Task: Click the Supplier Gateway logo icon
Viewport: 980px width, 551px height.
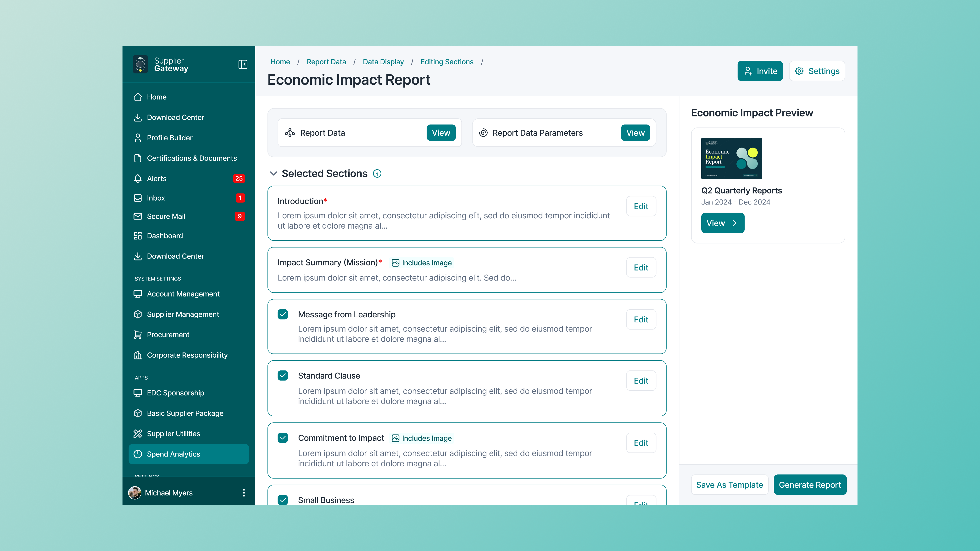Action: (140, 64)
